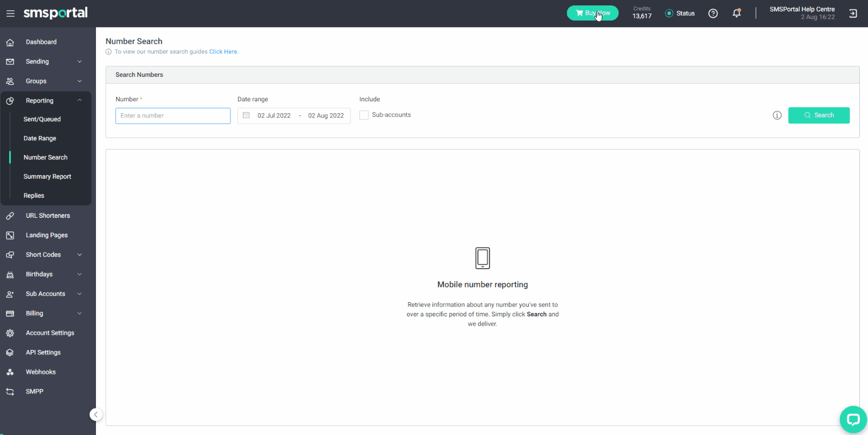Click the Sub Accounts user icon

pos(10,294)
